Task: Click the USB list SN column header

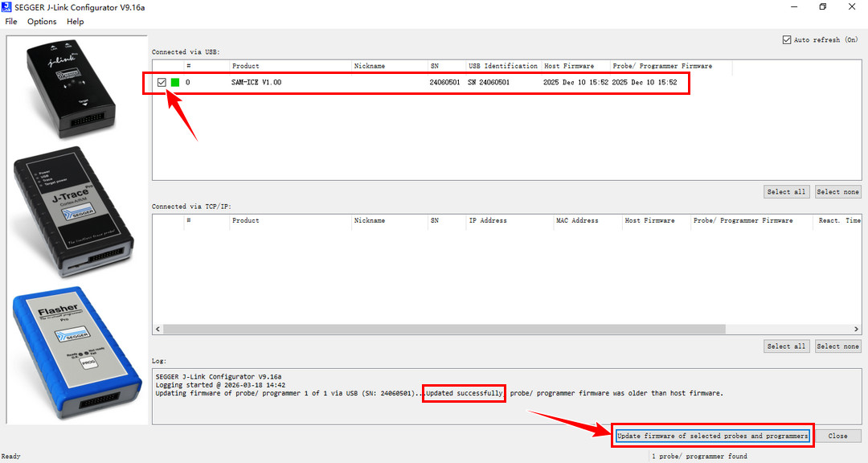Action: coord(447,66)
